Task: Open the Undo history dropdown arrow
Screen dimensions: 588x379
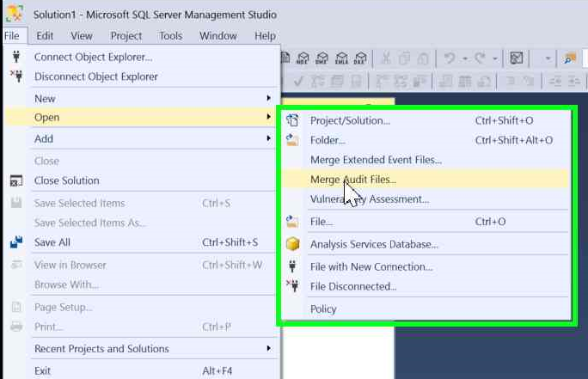Action: (464, 58)
